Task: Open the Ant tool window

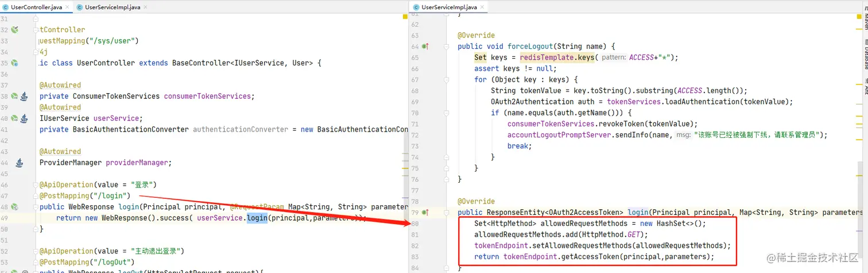Action: tap(866, 87)
